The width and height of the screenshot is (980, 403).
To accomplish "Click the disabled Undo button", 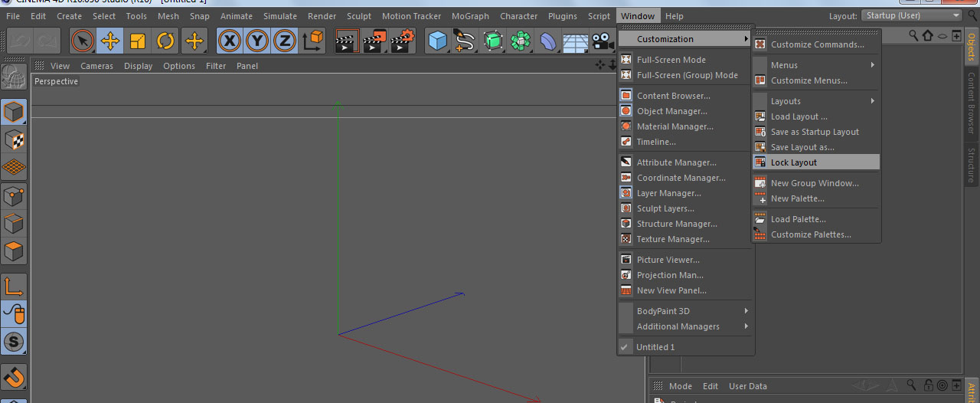I will click(19, 41).
